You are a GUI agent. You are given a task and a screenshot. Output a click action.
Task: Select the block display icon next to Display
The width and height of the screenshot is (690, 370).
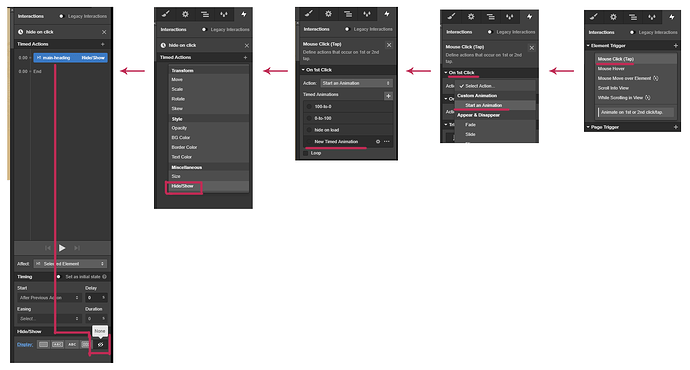coord(43,344)
